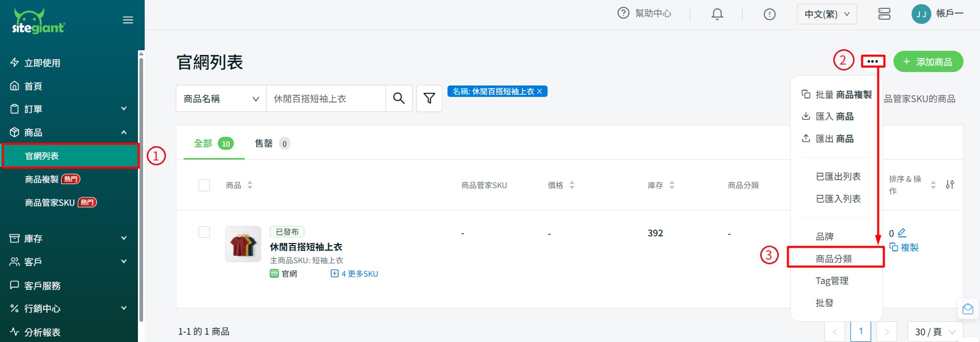Select 商品分類 in the dropdown menu
This screenshot has width=980, height=342.
(834, 259)
